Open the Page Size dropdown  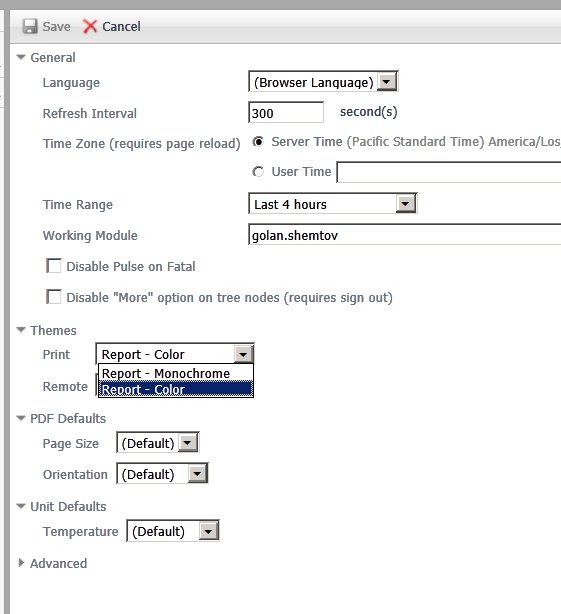158,443
